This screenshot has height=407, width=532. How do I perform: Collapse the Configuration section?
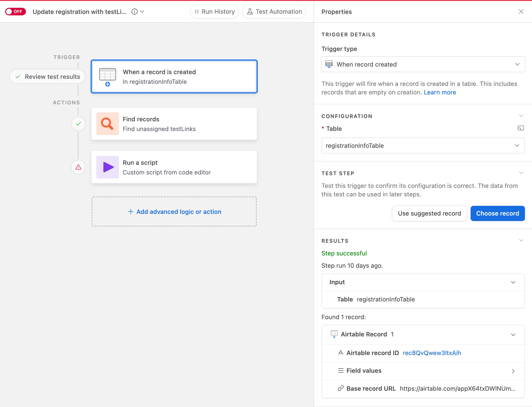point(521,116)
